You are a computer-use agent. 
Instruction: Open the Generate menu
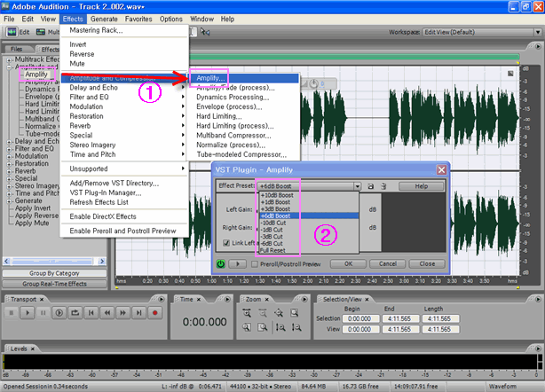103,19
